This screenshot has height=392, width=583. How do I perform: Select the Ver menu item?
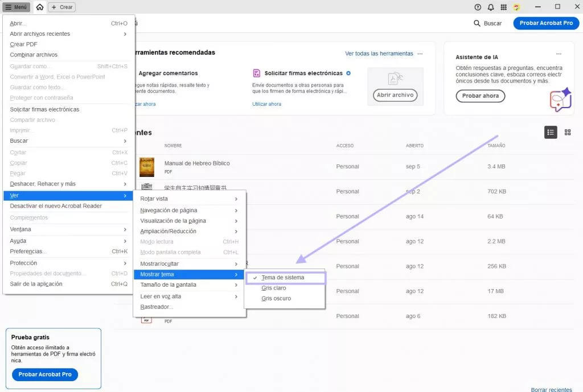pos(68,196)
